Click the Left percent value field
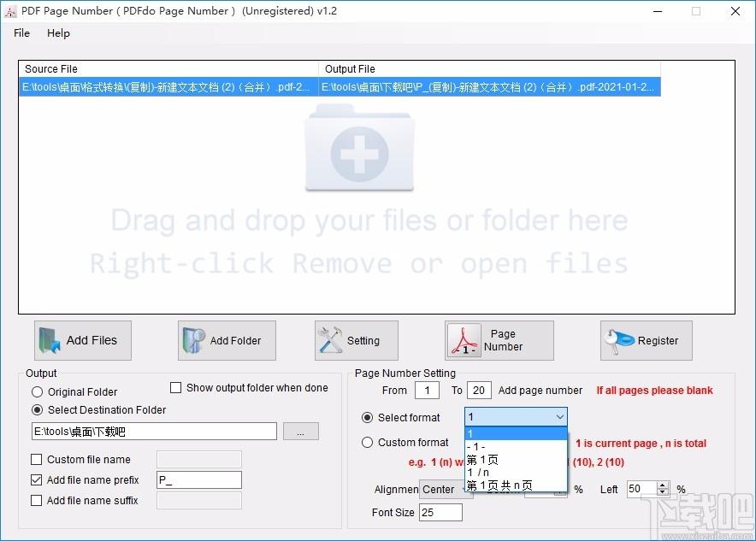756x541 pixels. point(641,489)
